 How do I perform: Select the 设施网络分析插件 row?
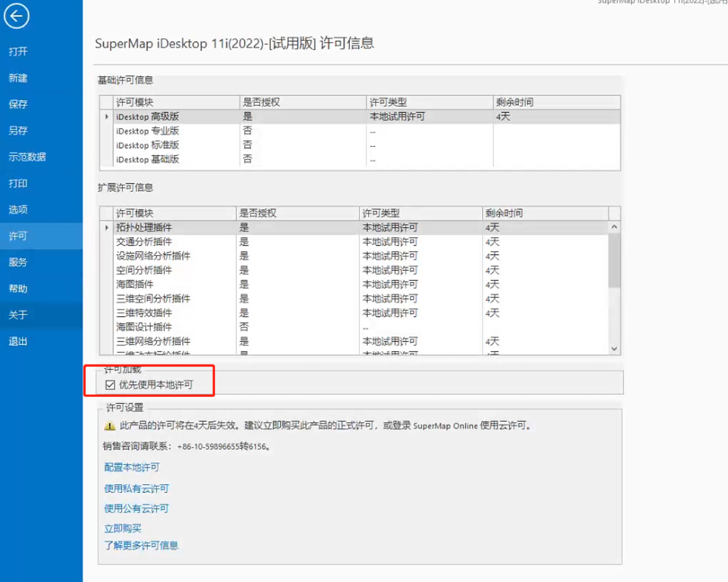click(354, 256)
